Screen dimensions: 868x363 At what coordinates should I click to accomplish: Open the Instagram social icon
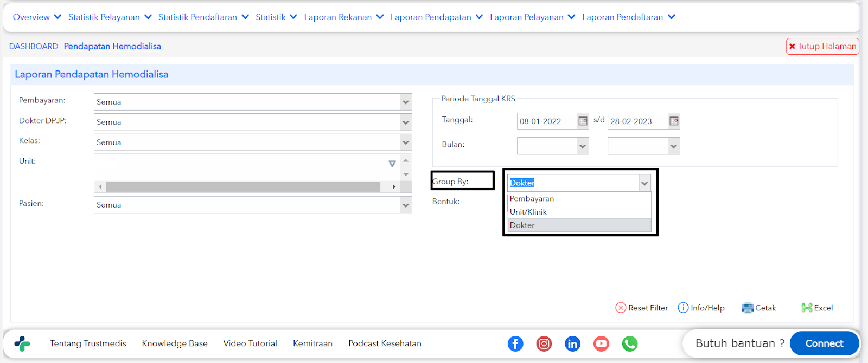(544, 343)
